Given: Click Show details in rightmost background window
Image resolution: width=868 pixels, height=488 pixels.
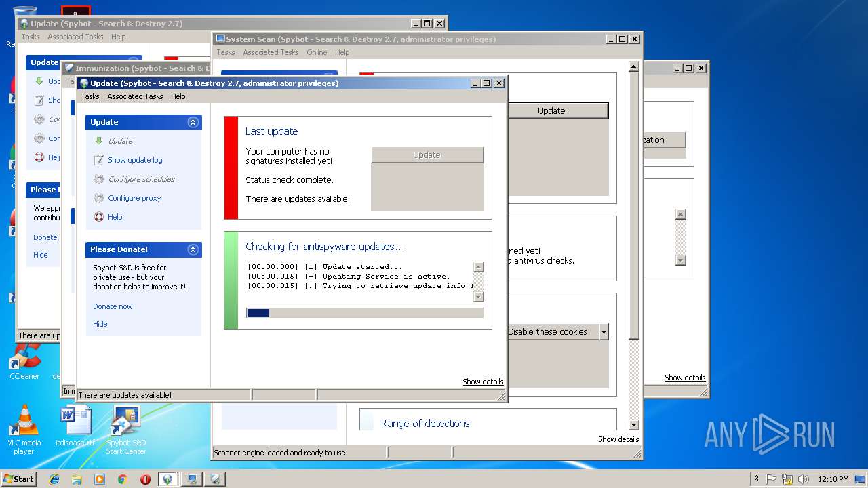Looking at the screenshot, I should 685,378.
